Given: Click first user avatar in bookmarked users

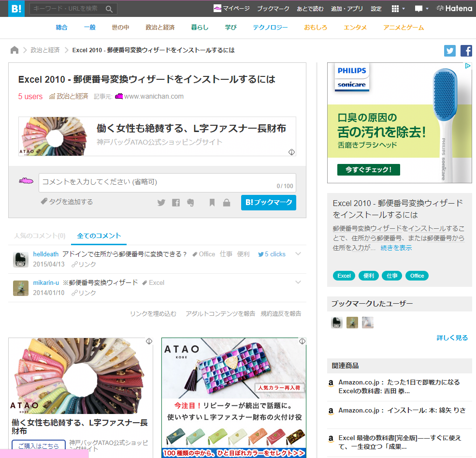Looking at the screenshot, I should [337, 323].
